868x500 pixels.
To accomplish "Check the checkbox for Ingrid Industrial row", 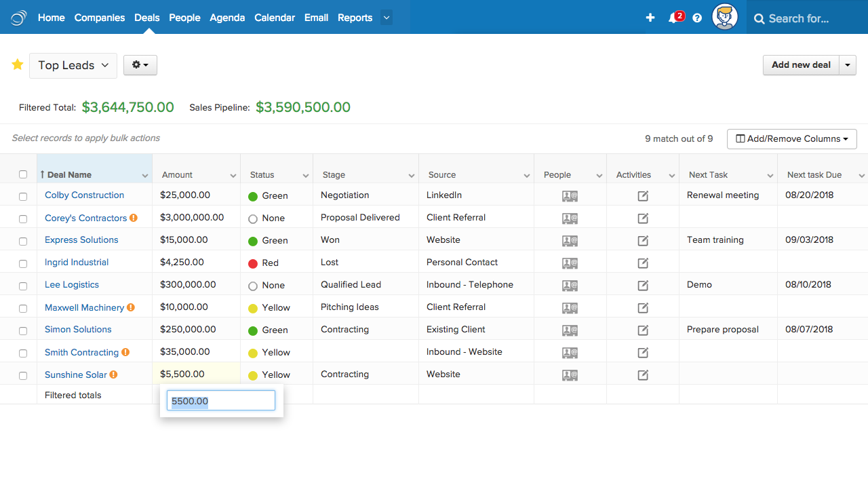I will click(22, 263).
